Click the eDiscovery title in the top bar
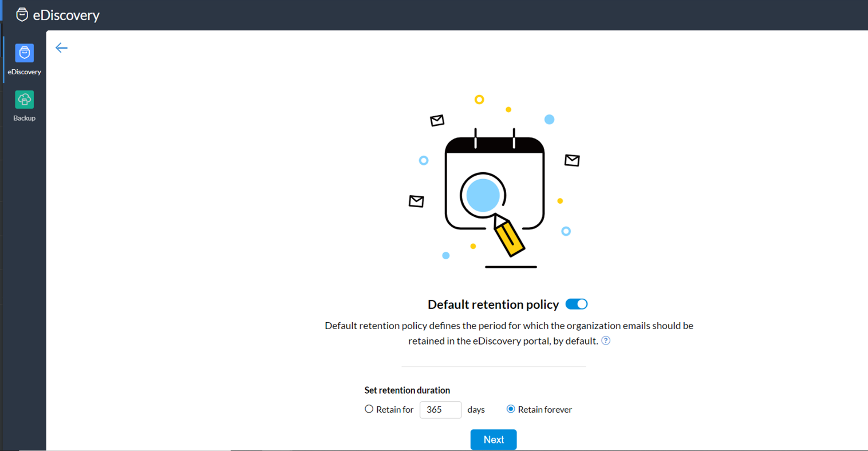Viewport: 868px width, 451px height. [x=66, y=15]
